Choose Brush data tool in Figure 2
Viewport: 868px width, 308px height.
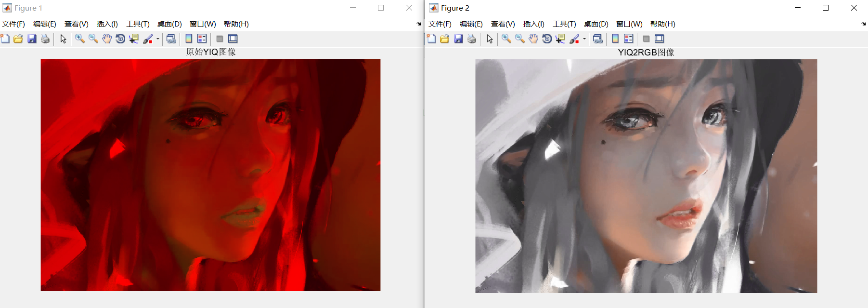[574, 39]
